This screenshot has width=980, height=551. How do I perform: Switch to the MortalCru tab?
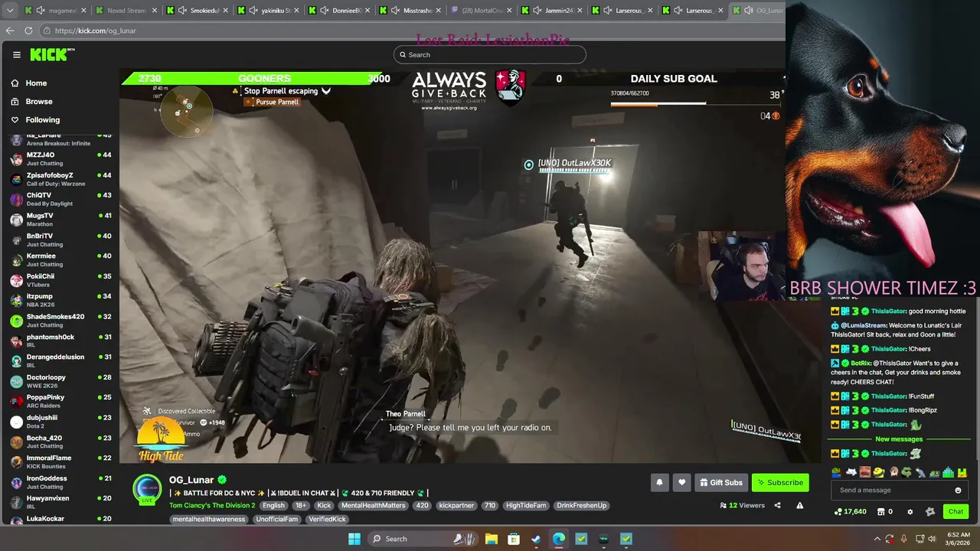click(x=481, y=11)
